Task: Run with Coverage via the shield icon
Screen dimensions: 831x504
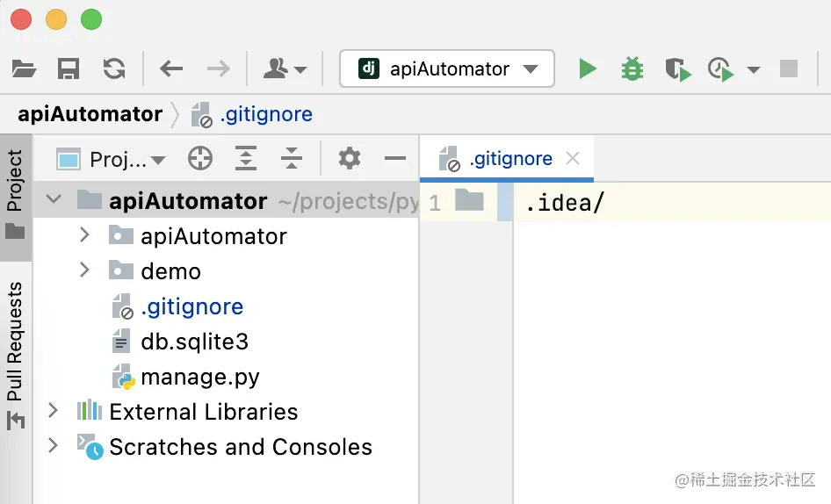Action: (678, 69)
